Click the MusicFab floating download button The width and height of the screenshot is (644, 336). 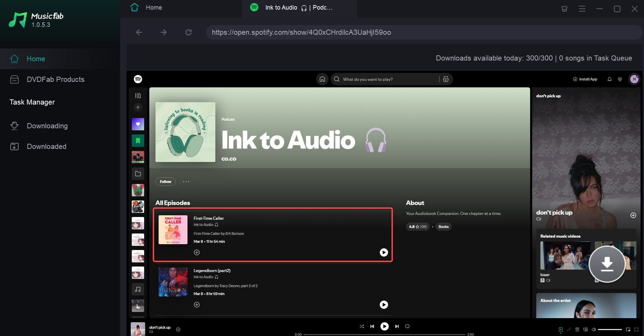607,264
